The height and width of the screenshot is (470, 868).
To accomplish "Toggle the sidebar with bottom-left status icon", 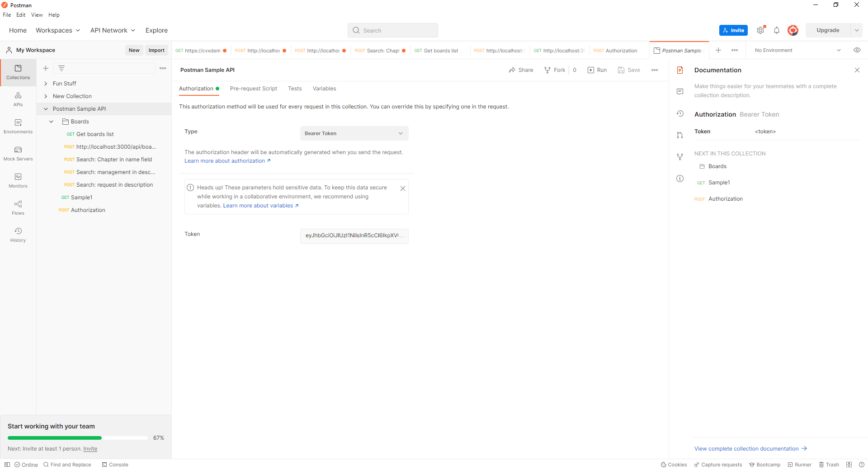I will (7, 465).
